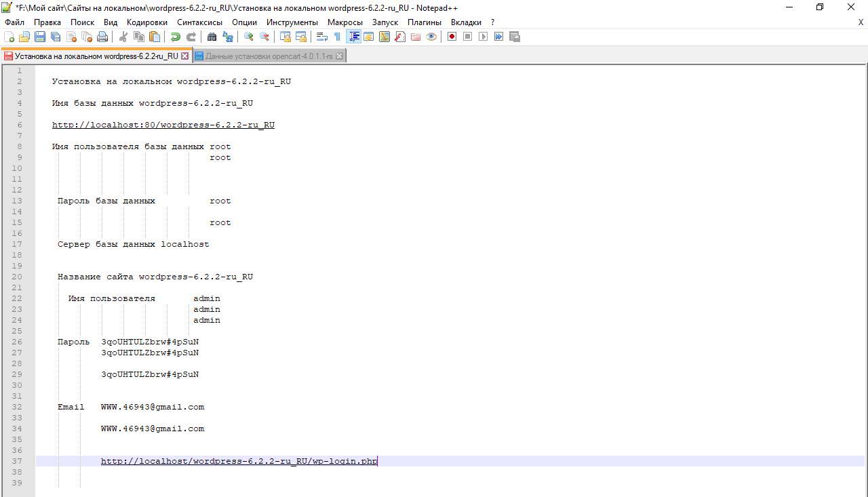Click the Cut scissors icon

coord(123,37)
